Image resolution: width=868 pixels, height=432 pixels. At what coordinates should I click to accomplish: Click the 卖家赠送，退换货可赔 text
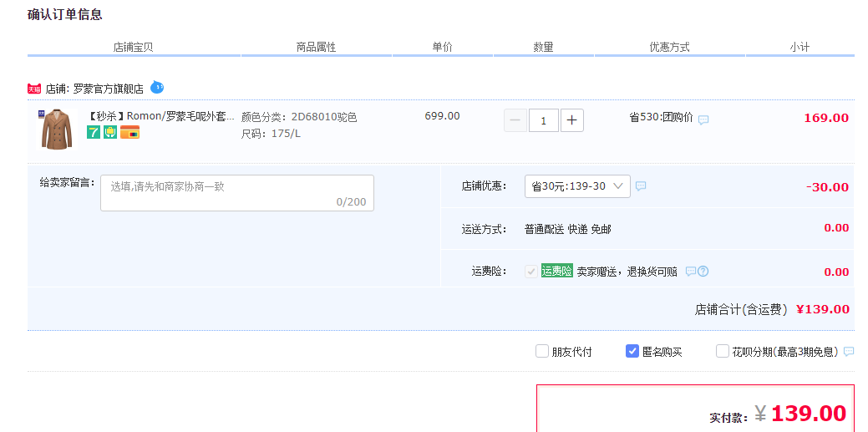click(x=627, y=272)
